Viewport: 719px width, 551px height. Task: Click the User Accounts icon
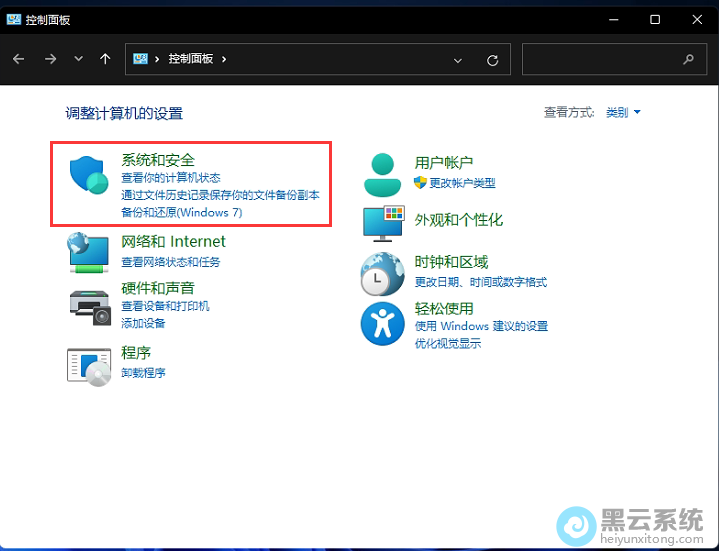click(382, 174)
